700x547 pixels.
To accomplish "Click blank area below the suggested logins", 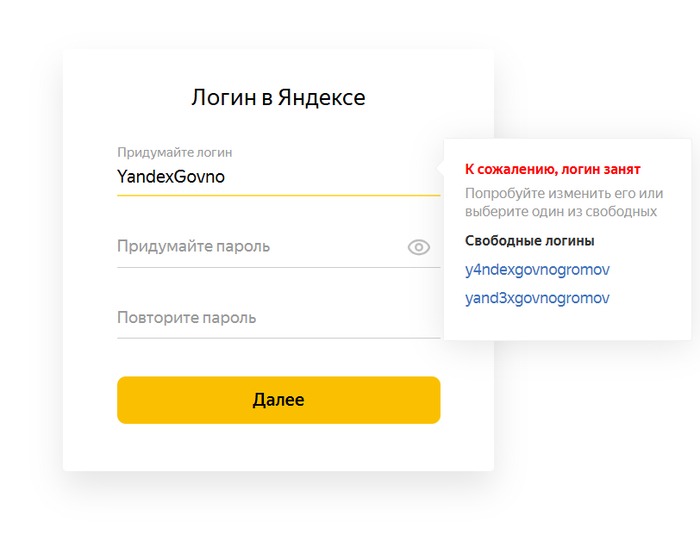I will pyautogui.click(x=566, y=325).
